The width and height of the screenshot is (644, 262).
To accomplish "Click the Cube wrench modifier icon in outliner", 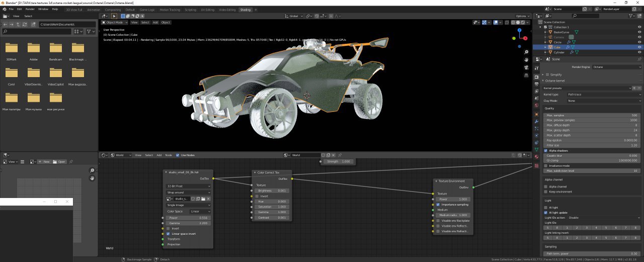I will point(569,47).
